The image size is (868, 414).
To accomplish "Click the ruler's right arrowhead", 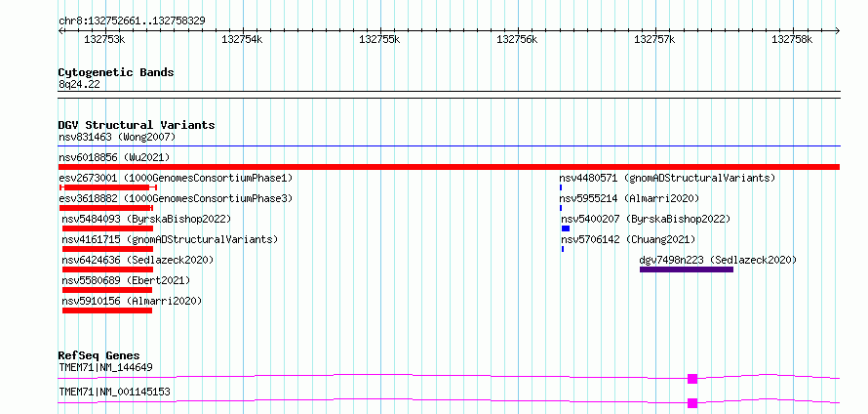I will [838, 30].
